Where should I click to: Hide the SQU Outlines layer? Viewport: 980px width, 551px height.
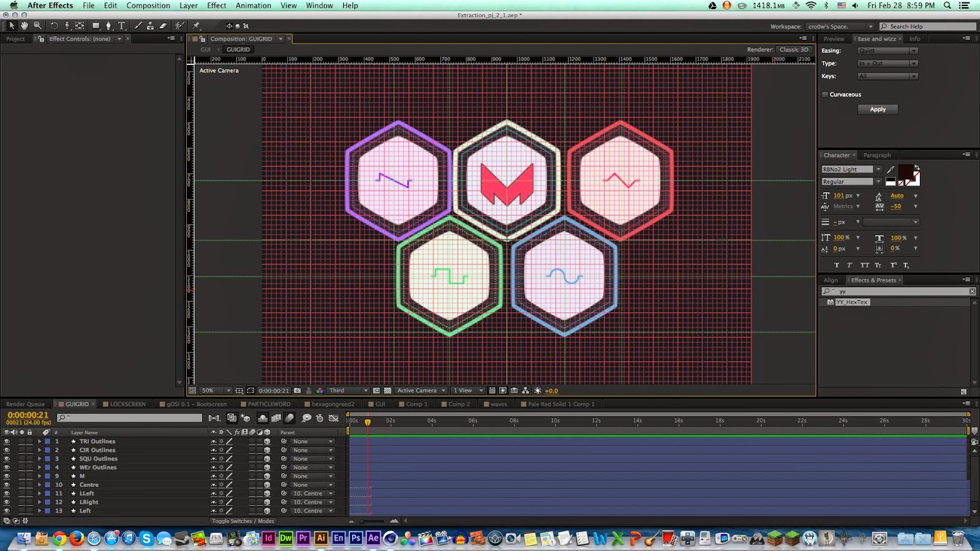pyautogui.click(x=7, y=459)
